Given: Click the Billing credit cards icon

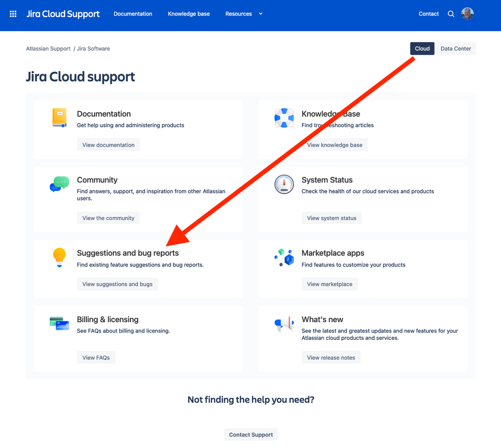Looking at the screenshot, I should click(60, 323).
